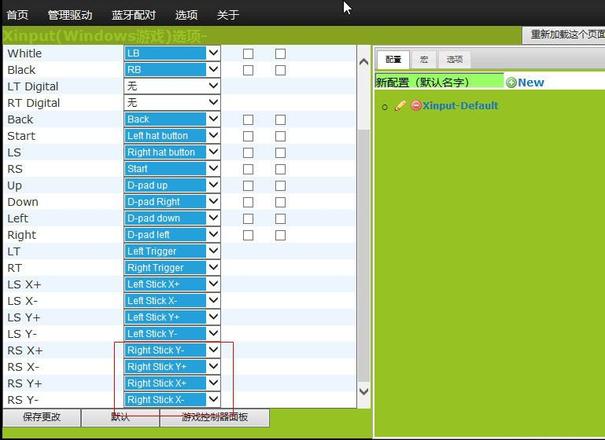Open the RT Digital dropdown
Viewport: 605px width, 440px height.
tap(172, 103)
